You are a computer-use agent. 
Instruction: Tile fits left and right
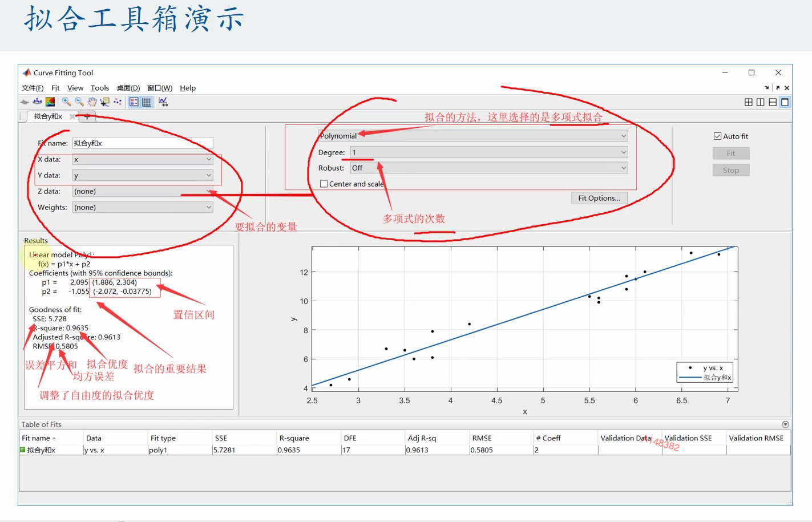coord(760,102)
